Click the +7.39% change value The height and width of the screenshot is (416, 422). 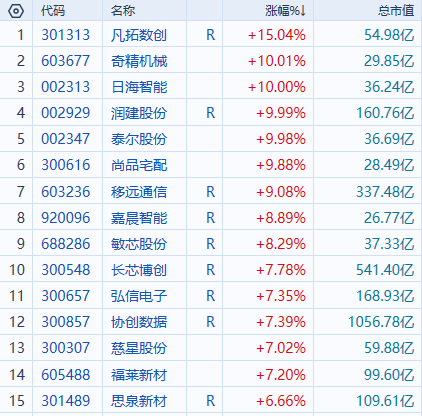pyautogui.click(x=281, y=322)
